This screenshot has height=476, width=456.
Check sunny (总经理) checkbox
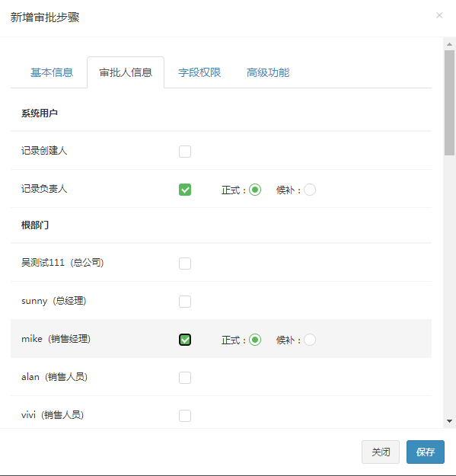tap(185, 302)
